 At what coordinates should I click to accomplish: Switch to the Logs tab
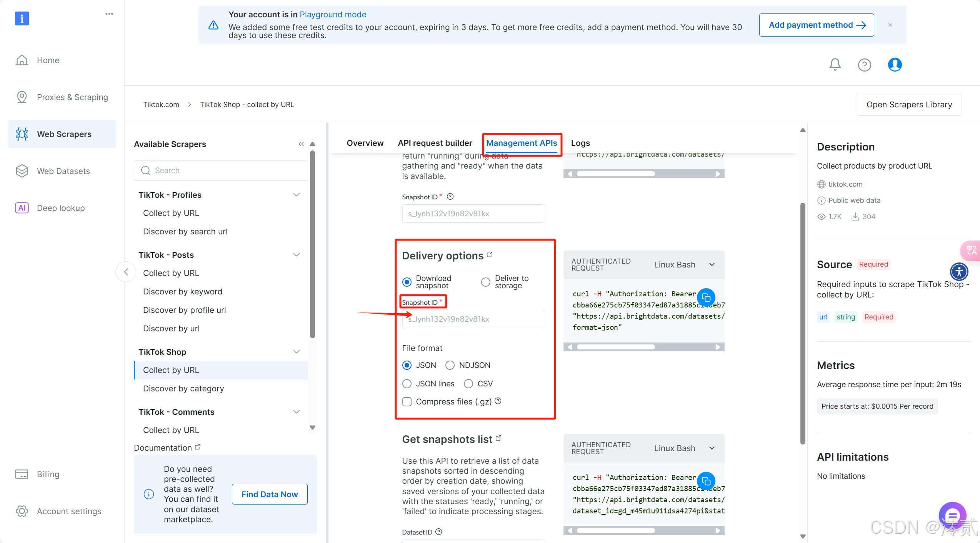pos(580,143)
